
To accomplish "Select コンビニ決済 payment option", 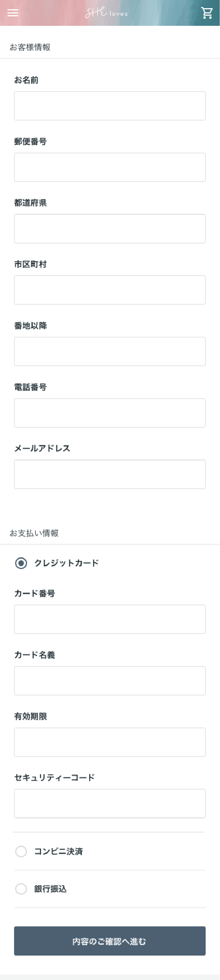I will tap(21, 851).
